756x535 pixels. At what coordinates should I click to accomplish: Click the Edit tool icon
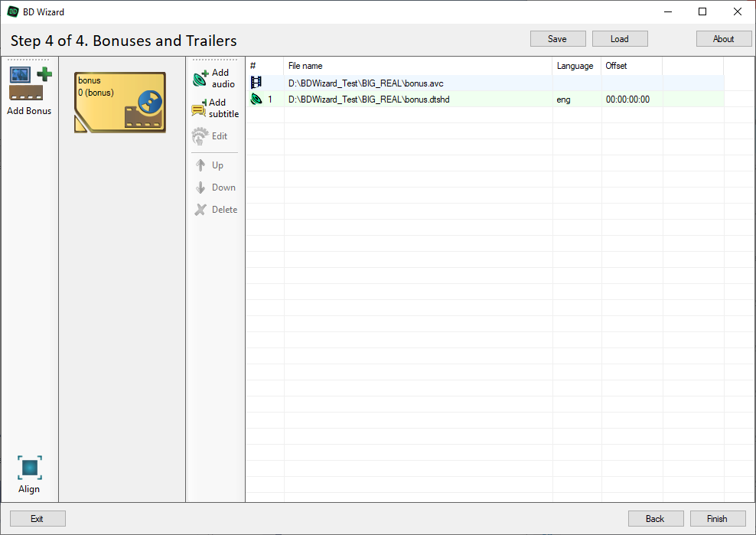click(200, 136)
